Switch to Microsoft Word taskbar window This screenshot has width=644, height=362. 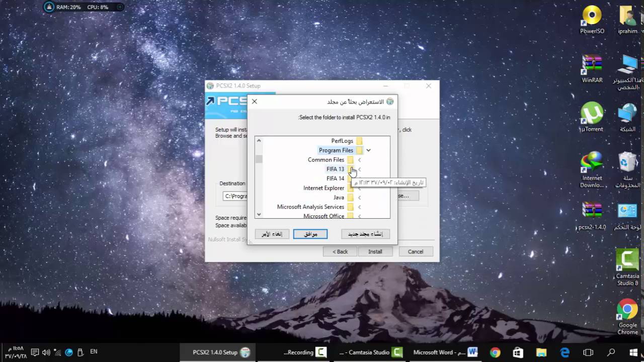(445, 352)
